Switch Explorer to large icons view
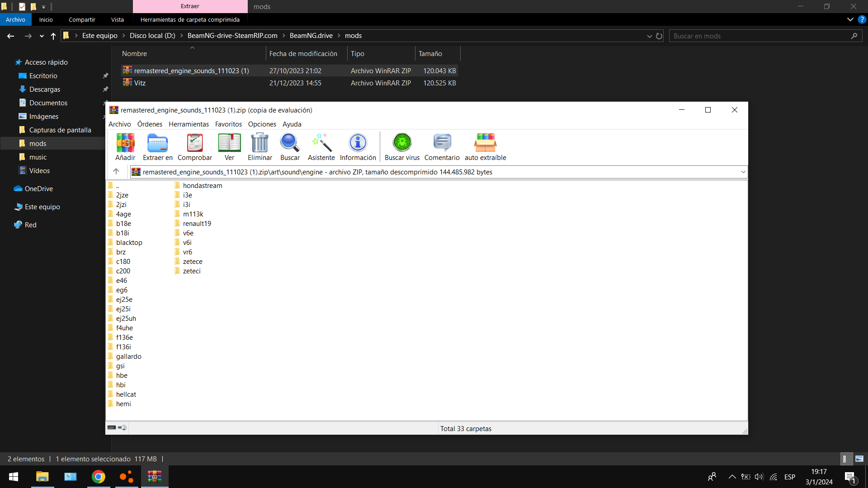 coord(859,459)
